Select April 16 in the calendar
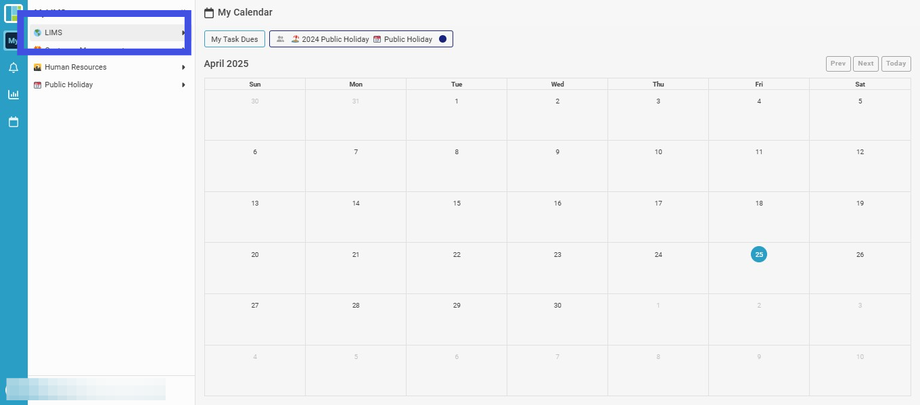 pyautogui.click(x=557, y=217)
